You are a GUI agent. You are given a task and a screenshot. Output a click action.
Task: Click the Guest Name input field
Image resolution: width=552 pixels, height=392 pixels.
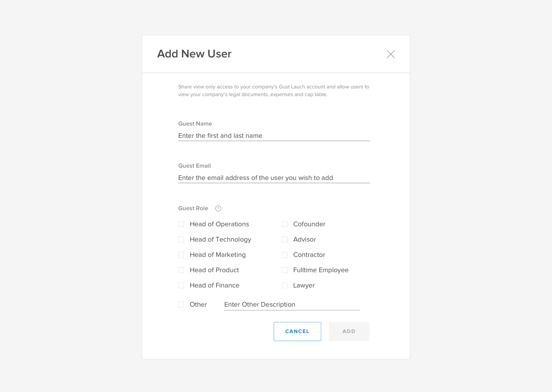pyautogui.click(x=274, y=136)
